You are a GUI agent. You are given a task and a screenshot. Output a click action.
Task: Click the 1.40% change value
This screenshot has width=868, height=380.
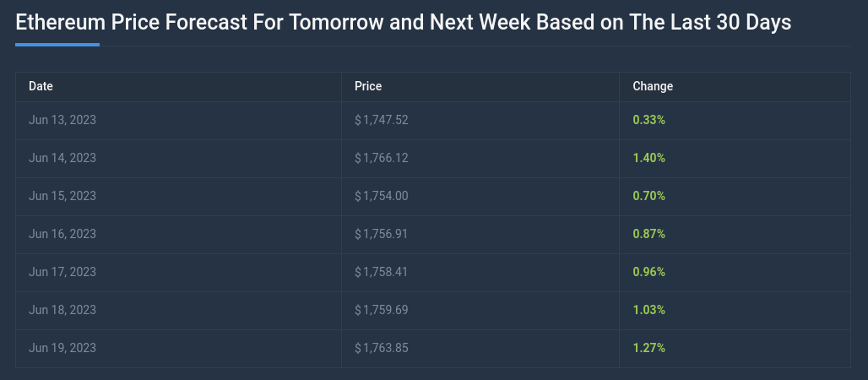[649, 158]
